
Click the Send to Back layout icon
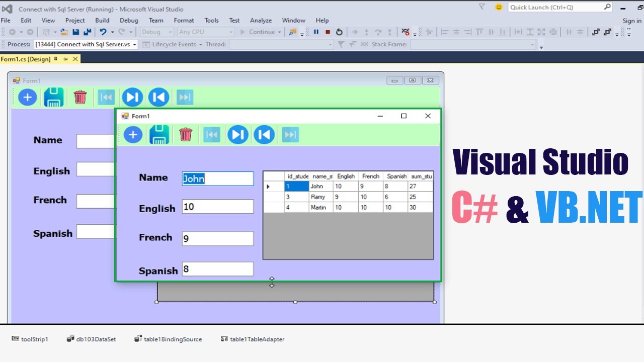coord(608,32)
